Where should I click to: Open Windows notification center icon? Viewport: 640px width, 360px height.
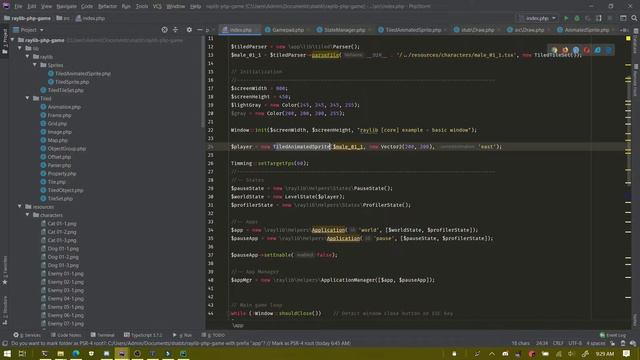627,353
